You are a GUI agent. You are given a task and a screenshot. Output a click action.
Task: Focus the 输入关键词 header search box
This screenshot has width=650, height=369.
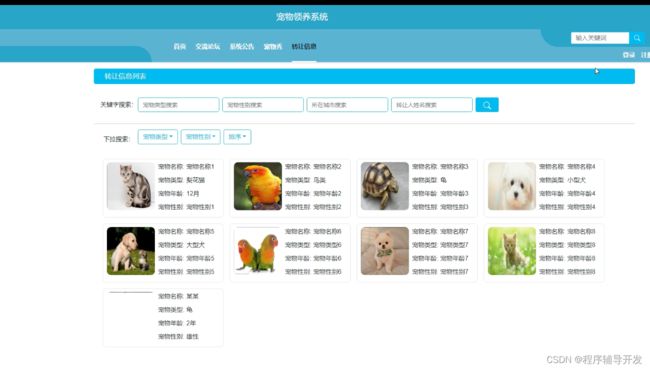tap(600, 38)
